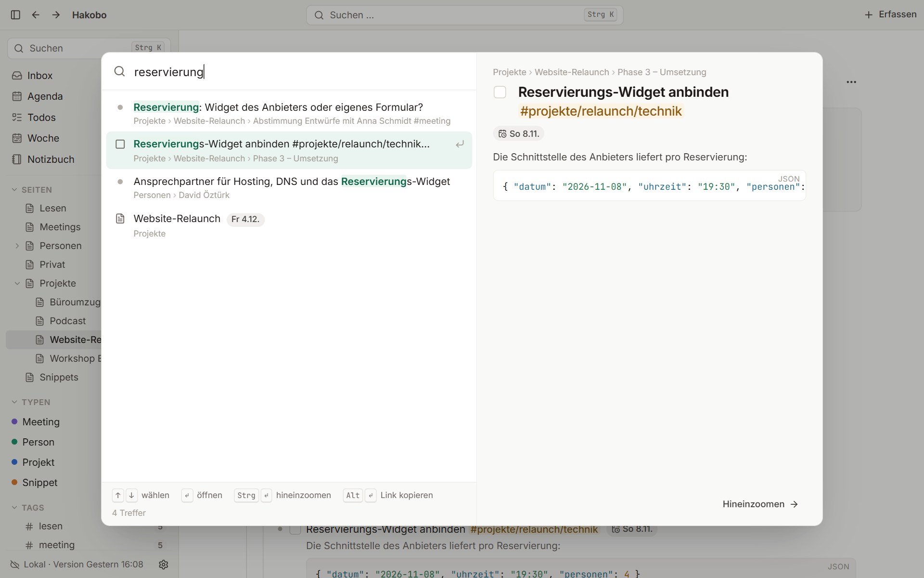The width and height of the screenshot is (924, 578).
Task: Open the meeting tag
Action: [x=57, y=545]
